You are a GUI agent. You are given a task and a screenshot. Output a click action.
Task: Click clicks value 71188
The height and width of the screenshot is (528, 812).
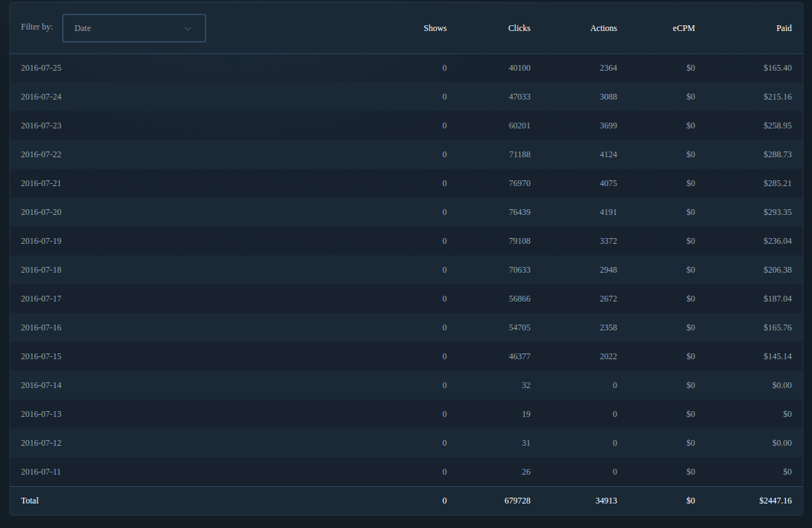[520, 154]
